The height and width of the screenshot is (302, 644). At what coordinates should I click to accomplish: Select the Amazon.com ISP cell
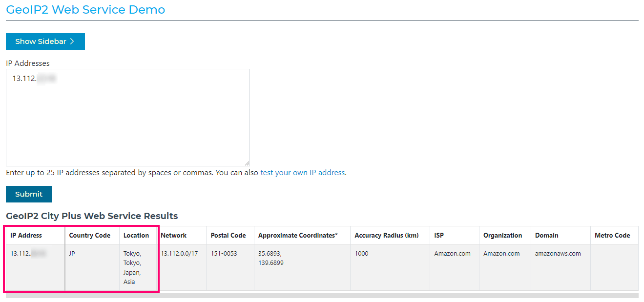[455, 267]
